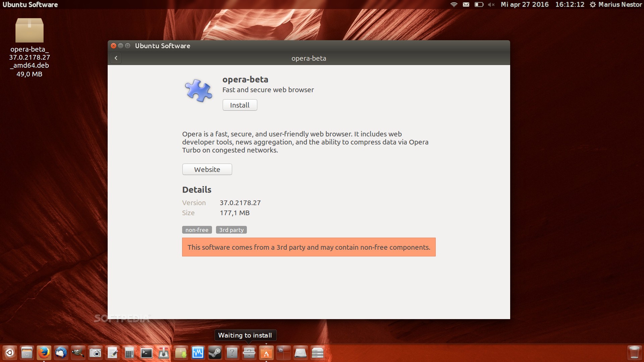
Task: Open the mail messaging indicator
Action: pos(466,4)
